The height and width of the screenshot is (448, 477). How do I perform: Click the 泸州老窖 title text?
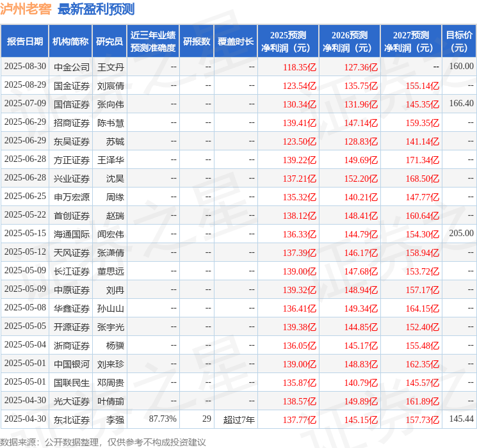26,9
